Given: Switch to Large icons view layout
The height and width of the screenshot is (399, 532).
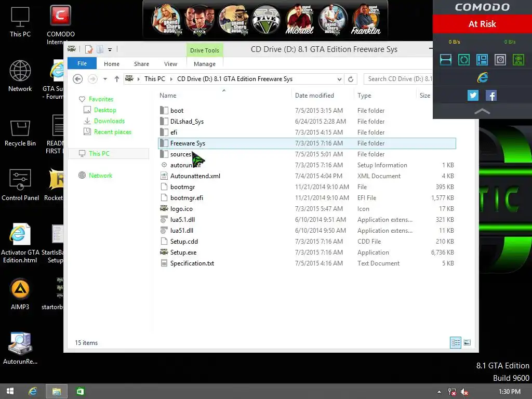Looking at the screenshot, I should (x=467, y=343).
